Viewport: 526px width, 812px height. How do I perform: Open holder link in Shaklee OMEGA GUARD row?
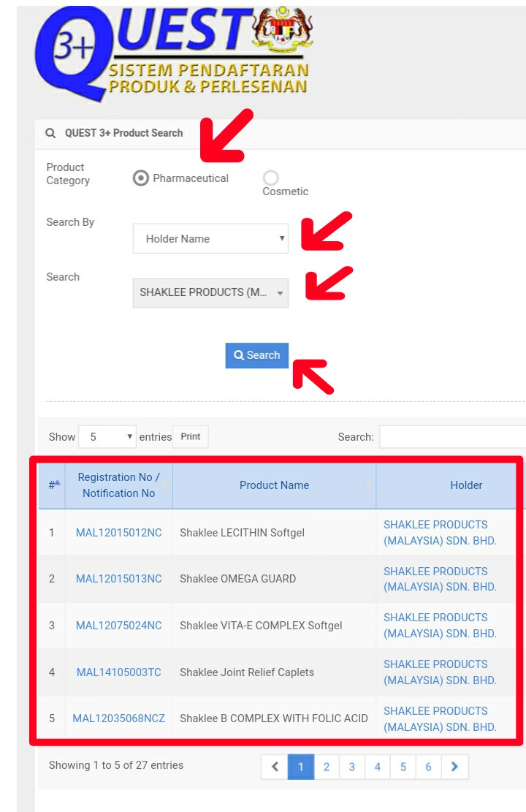pos(440,579)
